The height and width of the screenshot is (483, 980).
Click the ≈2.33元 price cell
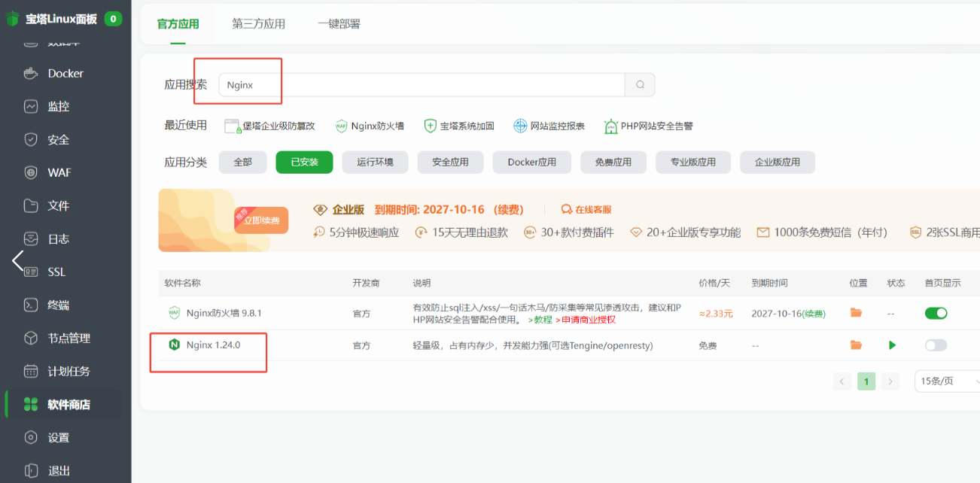click(x=716, y=313)
